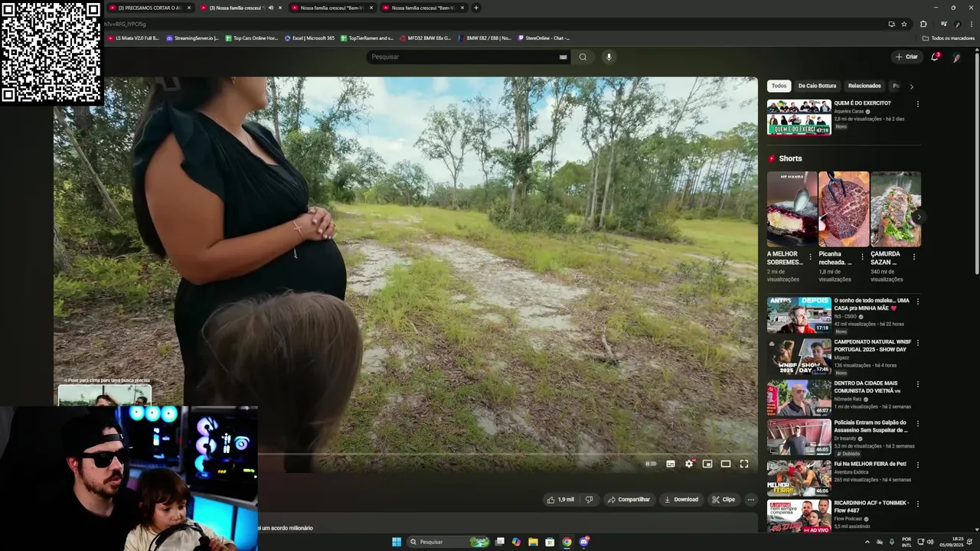Open RICARDINHO ACF + TONIMEK live thumbnail
This screenshot has width=980, height=551.
pos(799,517)
